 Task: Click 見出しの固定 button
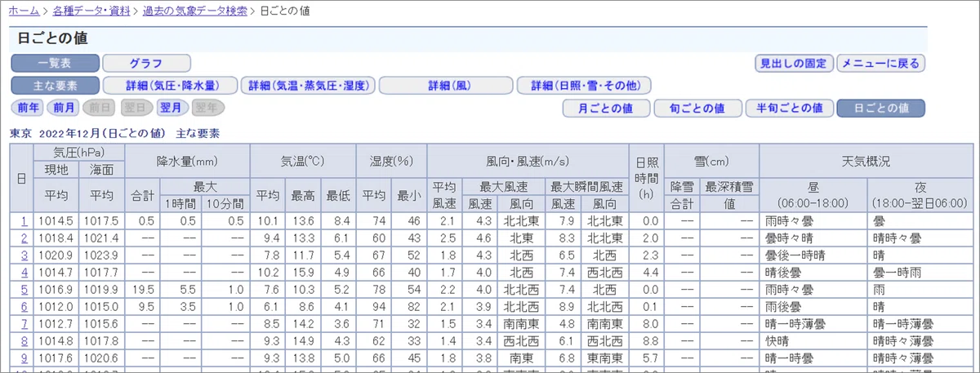click(x=794, y=63)
